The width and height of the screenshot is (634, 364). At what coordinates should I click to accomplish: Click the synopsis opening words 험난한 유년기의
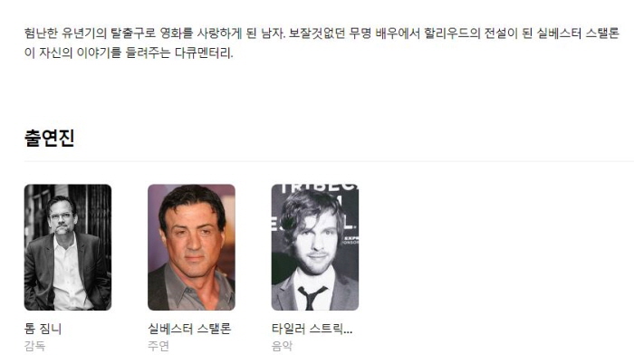[65, 34]
